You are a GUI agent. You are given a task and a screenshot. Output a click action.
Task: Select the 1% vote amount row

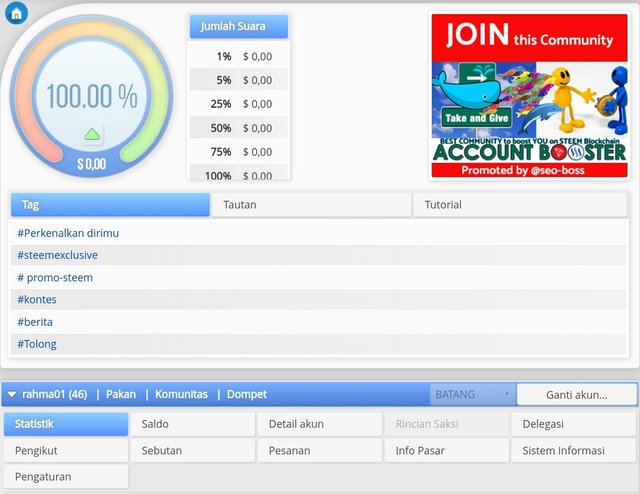coord(239,56)
